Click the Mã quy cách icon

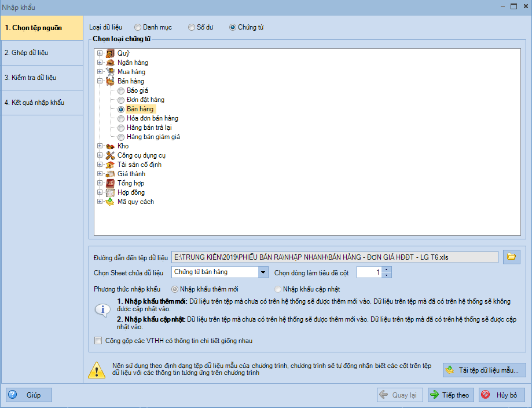tap(110, 202)
